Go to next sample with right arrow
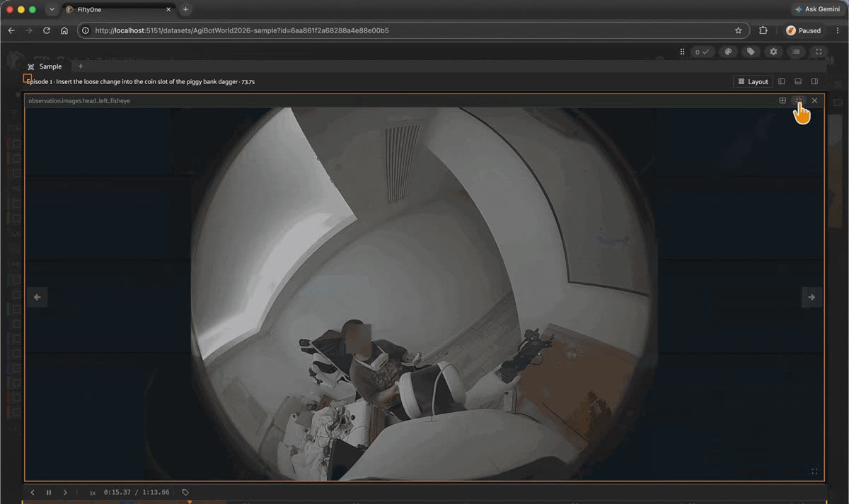The width and height of the screenshot is (849, 504). [x=812, y=298]
